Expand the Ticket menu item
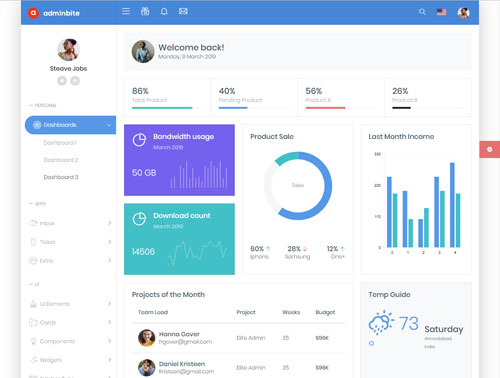The width and height of the screenshot is (500, 378). click(70, 242)
